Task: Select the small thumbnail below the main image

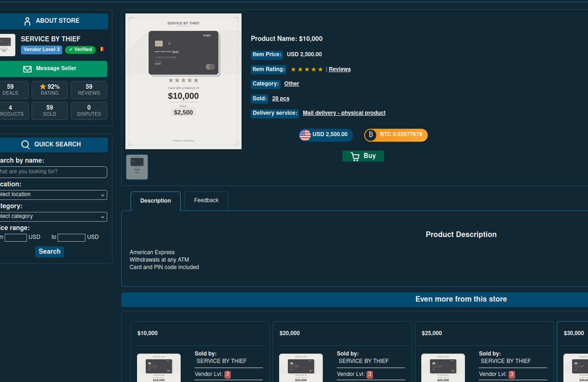Action: pyautogui.click(x=137, y=167)
